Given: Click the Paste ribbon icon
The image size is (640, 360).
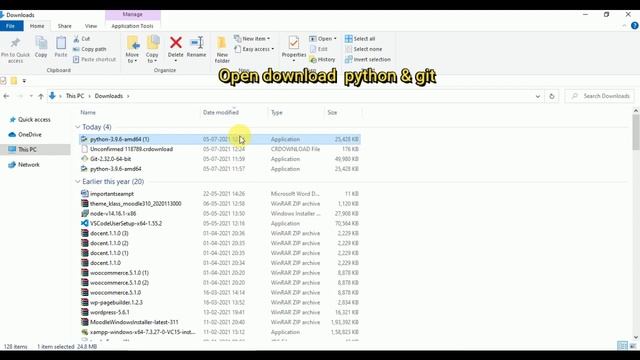Looking at the screenshot, I should 61,42.
